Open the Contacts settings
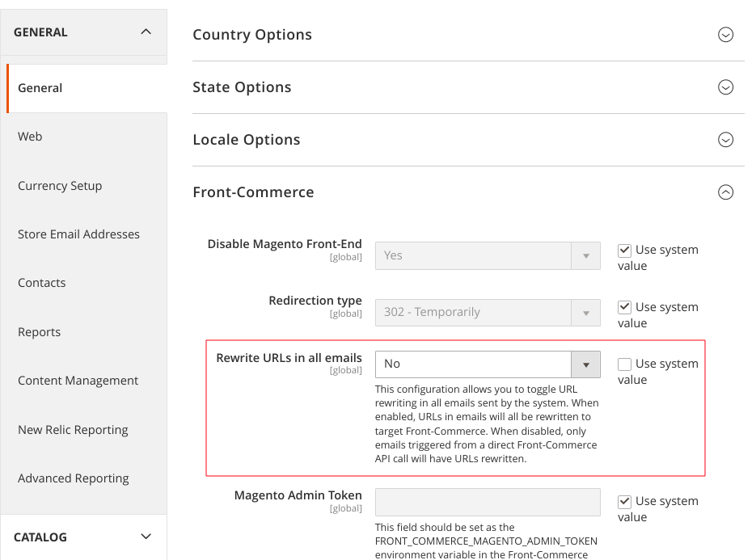Viewport: 756px width, 560px height. (x=41, y=283)
